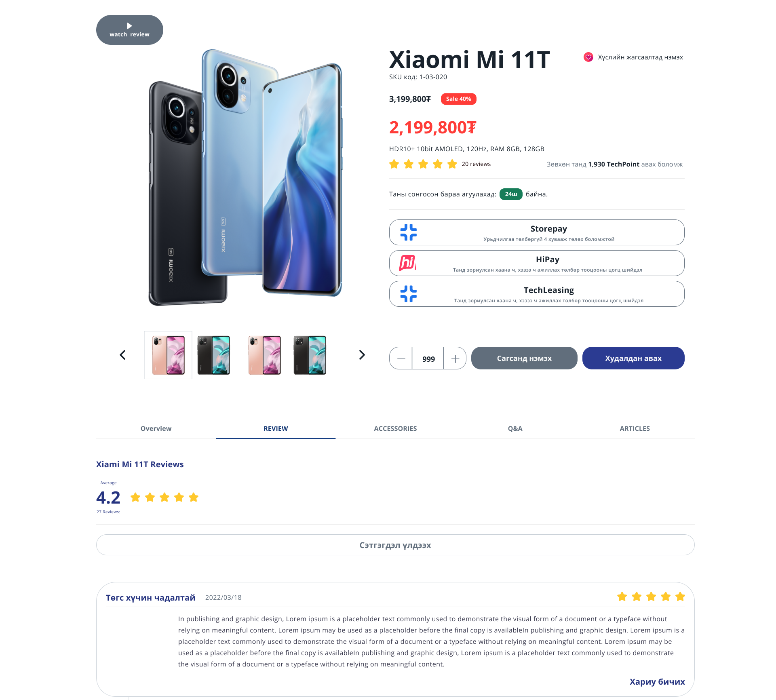Image resolution: width=776 pixels, height=700 pixels.
Task: Switch to the ARTICLES tab
Action: coord(635,428)
